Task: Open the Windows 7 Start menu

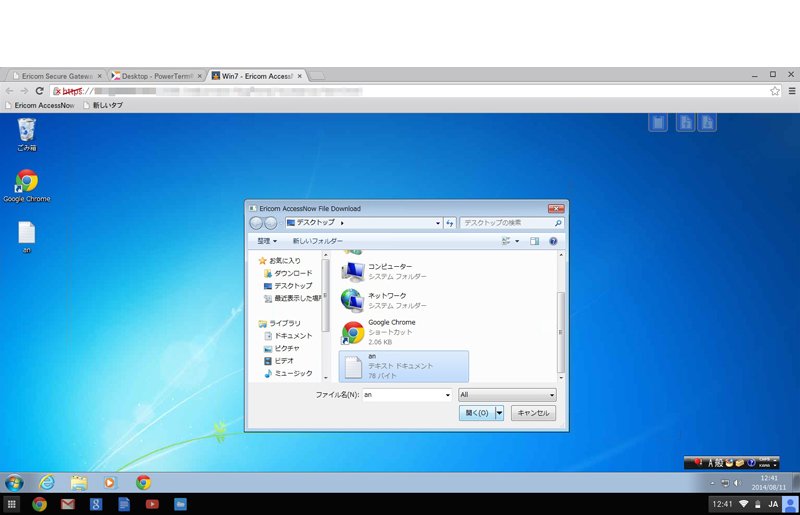Action: pos(14,482)
